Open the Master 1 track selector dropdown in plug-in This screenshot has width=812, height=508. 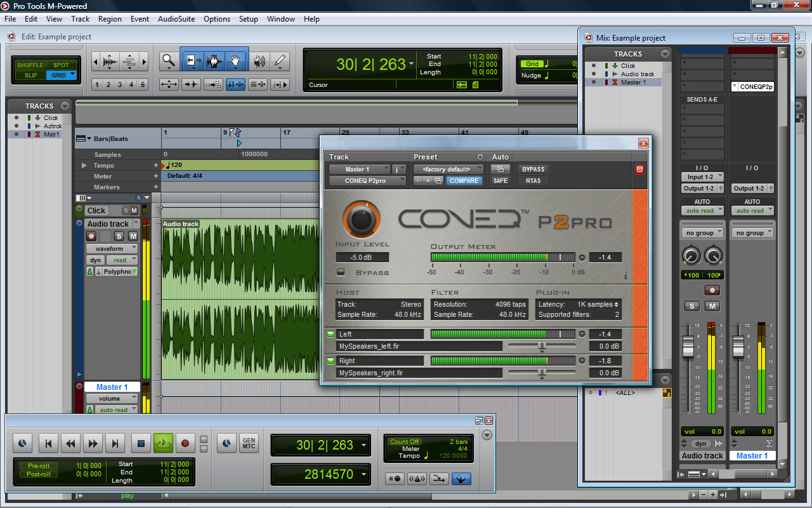359,170
